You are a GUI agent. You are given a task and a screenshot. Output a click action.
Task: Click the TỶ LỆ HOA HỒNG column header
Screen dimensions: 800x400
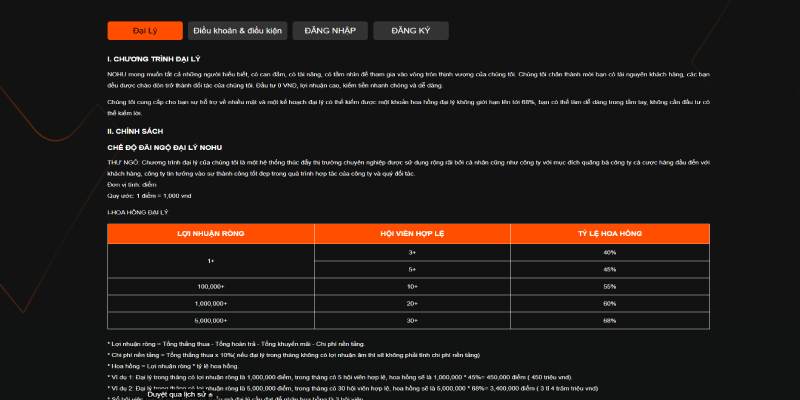point(610,234)
